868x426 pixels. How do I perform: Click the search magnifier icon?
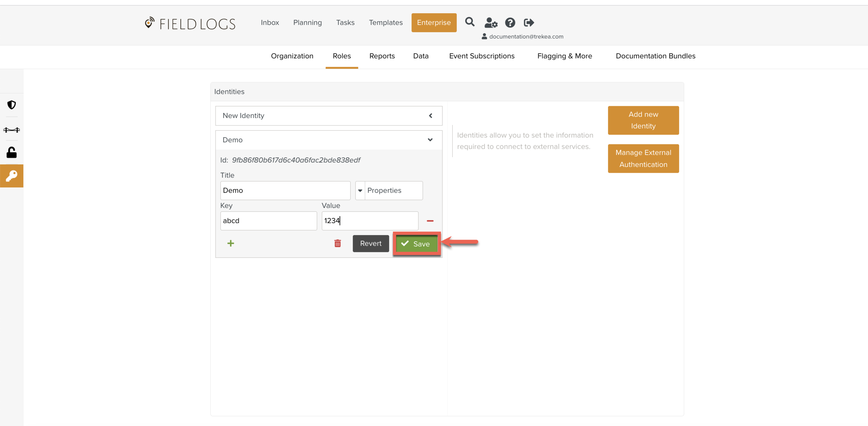coord(470,22)
